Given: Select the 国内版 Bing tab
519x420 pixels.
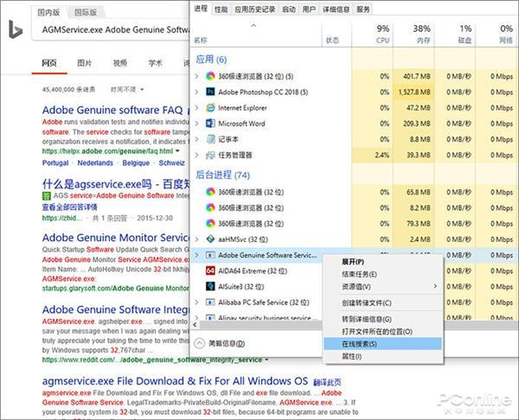Looking at the screenshot, I should pyautogui.click(x=48, y=12).
